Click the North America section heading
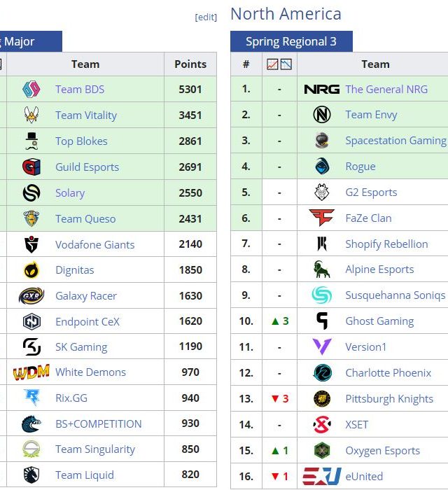 click(286, 14)
